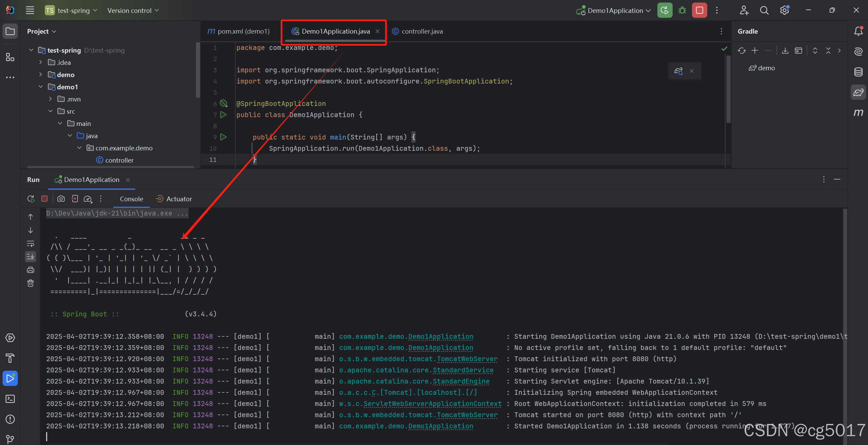Switch to Actuator tab in Run panel
This screenshot has width=868, height=445.
(174, 199)
